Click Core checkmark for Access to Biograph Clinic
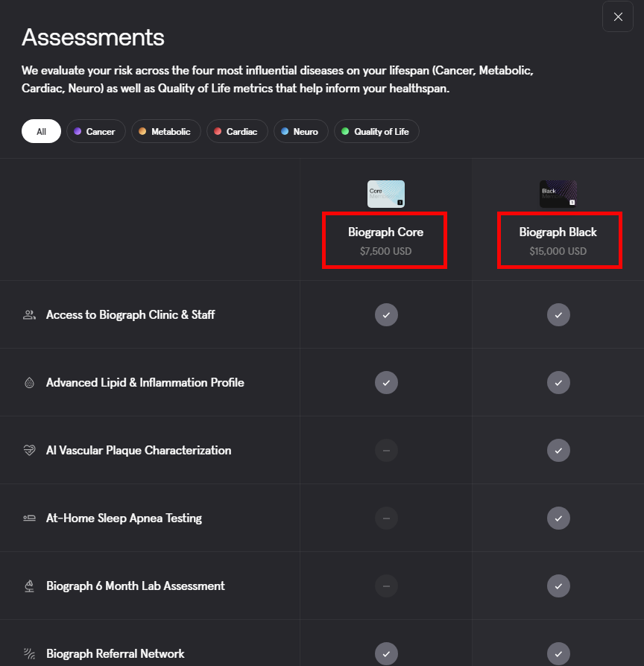This screenshot has width=644, height=666. 386,314
